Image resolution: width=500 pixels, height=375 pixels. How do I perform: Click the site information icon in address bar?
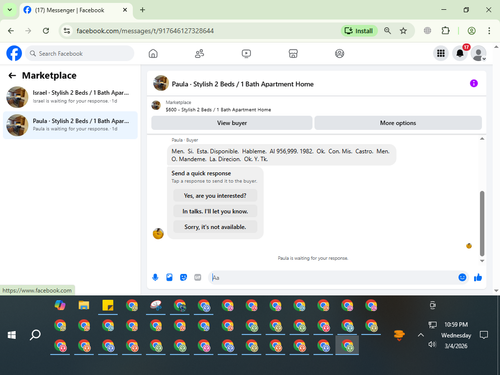coord(67,31)
